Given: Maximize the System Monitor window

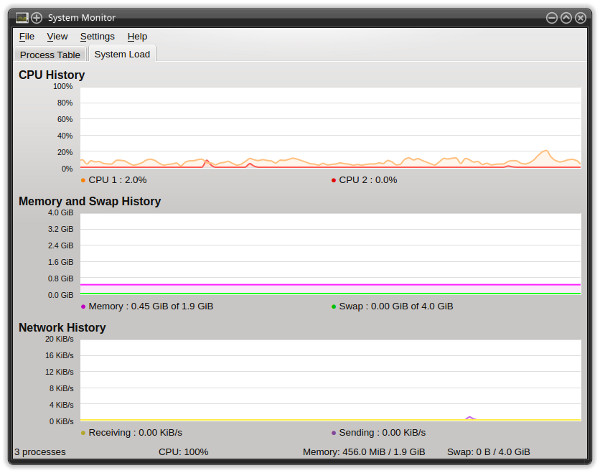Looking at the screenshot, I should [x=566, y=18].
